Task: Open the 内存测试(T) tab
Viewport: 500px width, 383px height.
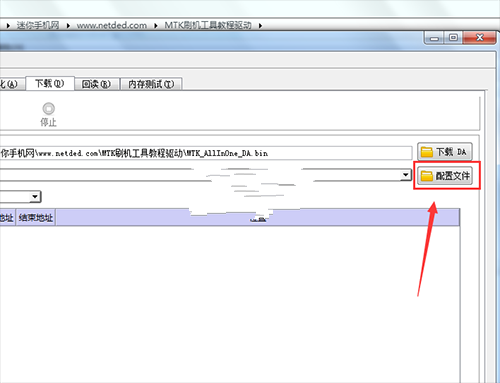Action: [x=151, y=84]
